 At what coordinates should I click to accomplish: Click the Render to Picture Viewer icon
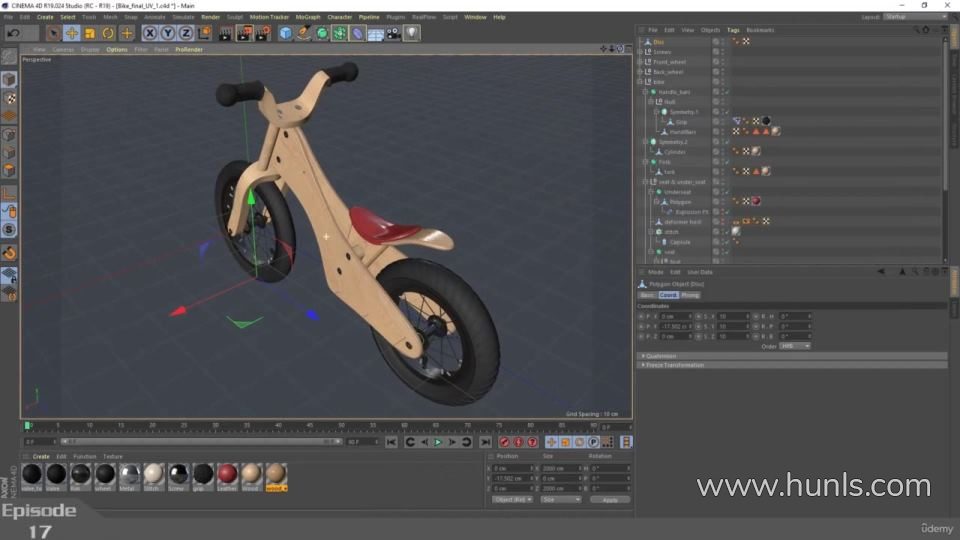(244, 33)
